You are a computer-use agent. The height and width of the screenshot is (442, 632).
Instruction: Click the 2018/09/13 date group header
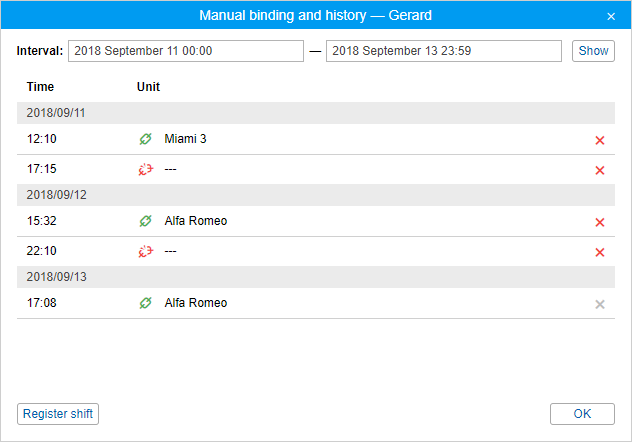pos(57,276)
